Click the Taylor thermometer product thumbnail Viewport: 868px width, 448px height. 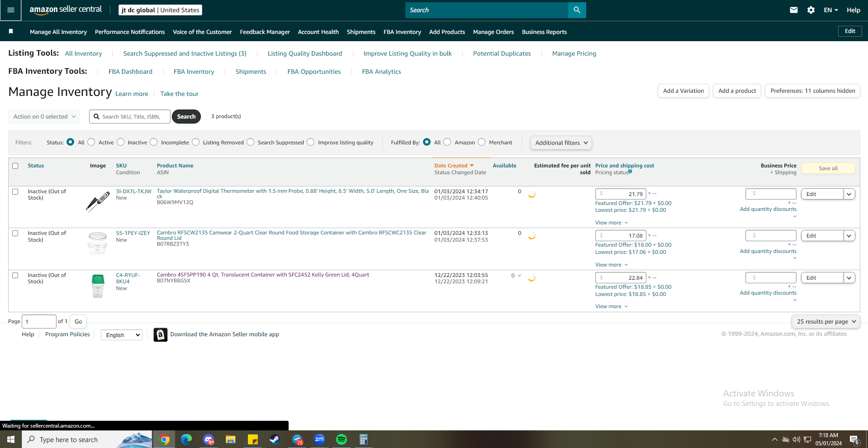coord(98,201)
